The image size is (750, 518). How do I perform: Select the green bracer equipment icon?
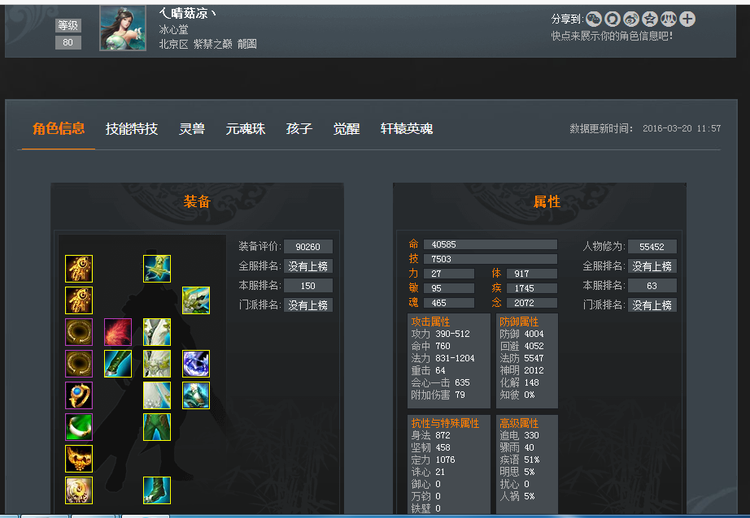[118, 364]
